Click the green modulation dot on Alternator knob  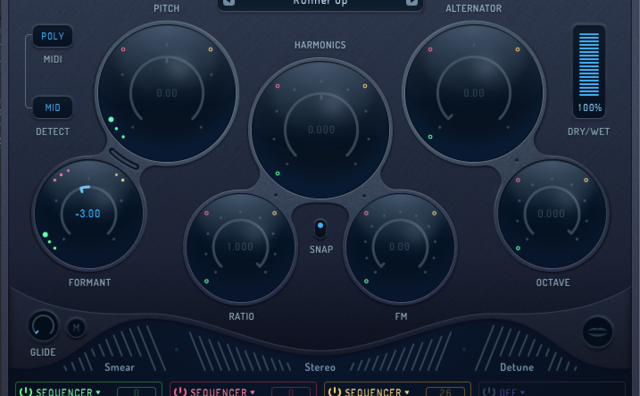[430, 137]
